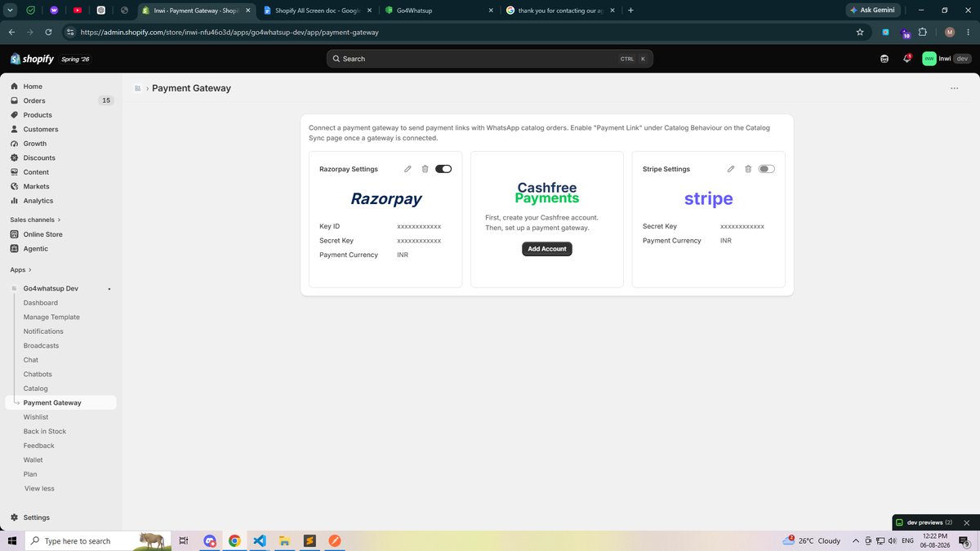Click app icon beside Payment Gateway breadcrumb
Viewport: 980px width, 551px height.
138,88
